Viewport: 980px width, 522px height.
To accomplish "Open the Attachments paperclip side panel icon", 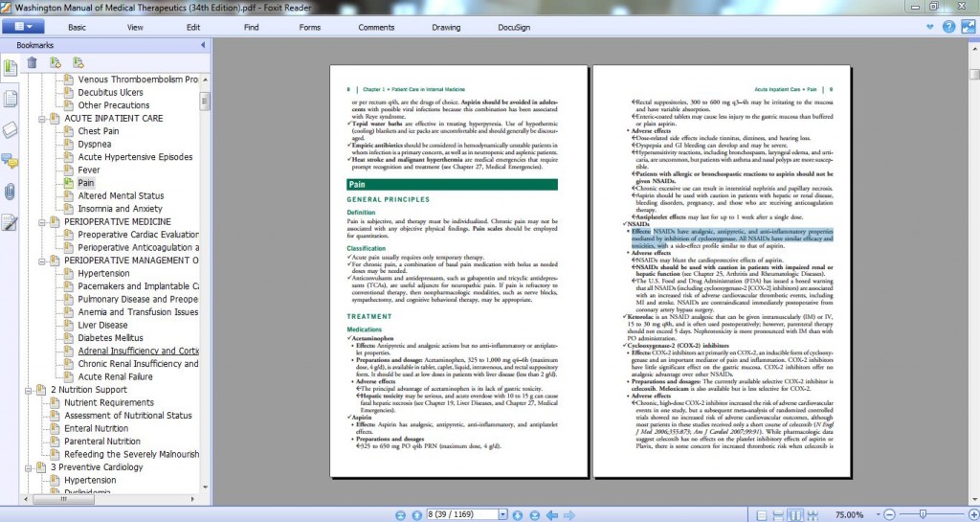I will click(10, 192).
